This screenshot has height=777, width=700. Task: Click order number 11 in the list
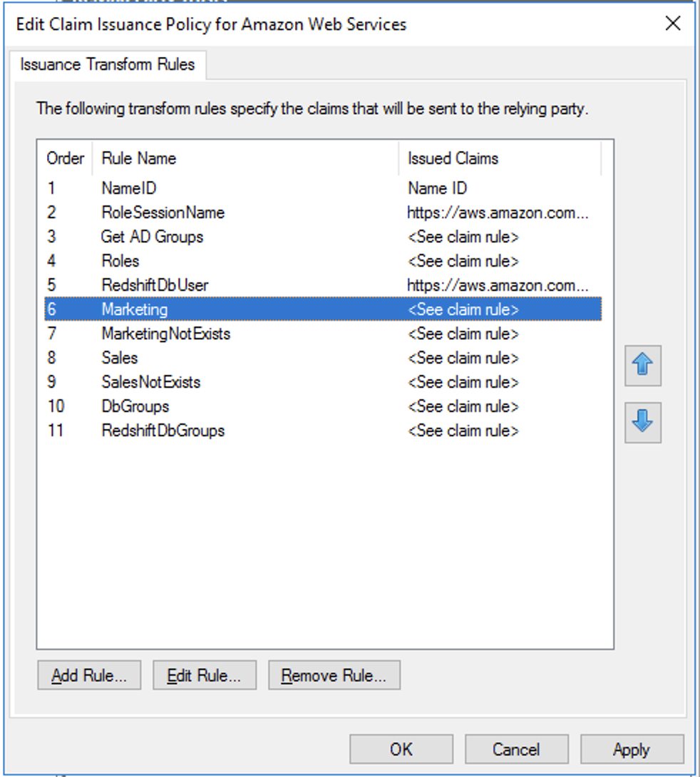[x=56, y=431]
